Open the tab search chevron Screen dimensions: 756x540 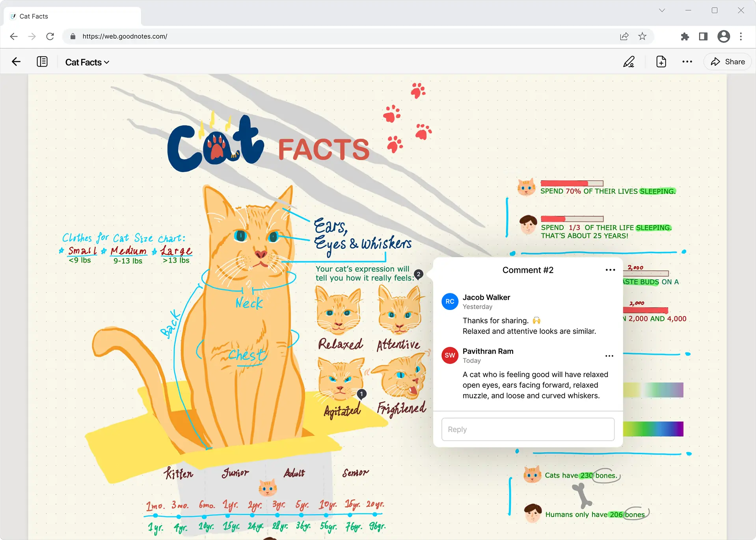[x=662, y=11]
